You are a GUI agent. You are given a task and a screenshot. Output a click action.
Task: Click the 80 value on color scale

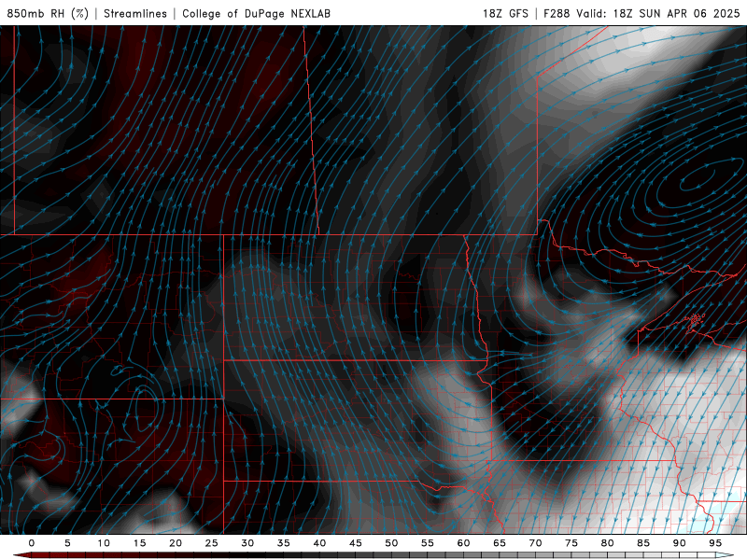tap(607, 543)
